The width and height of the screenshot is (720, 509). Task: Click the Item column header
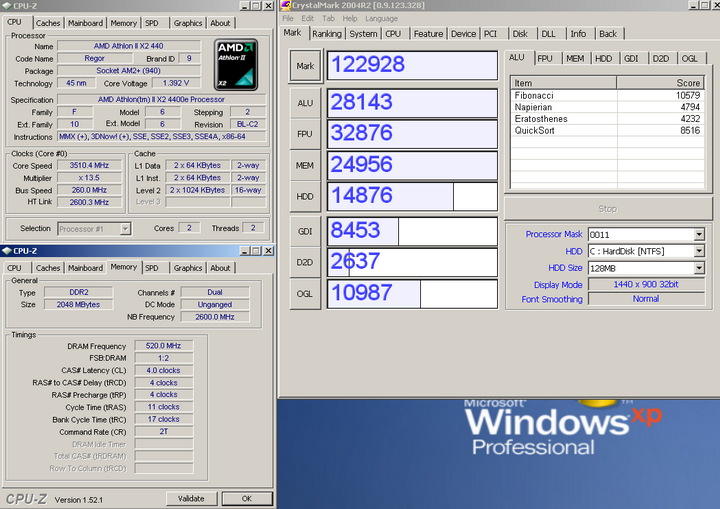tap(563, 83)
